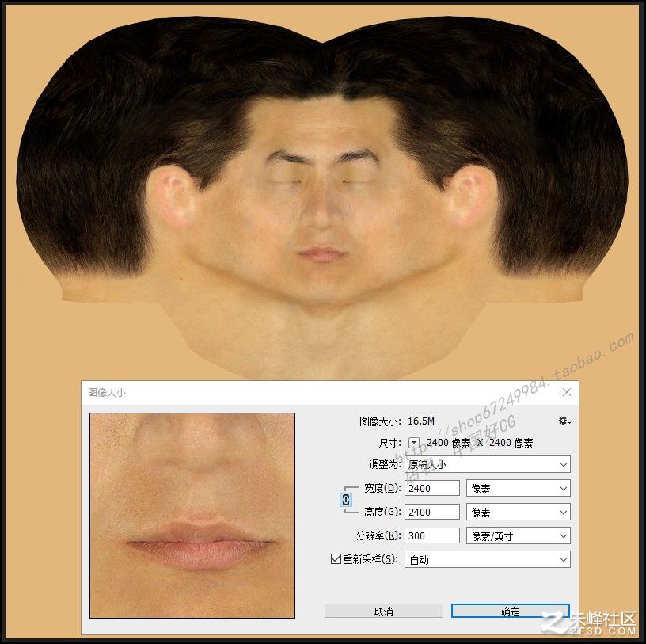646x644 pixels.
Task: Click the 分辨率 value field showing 300
Action: (x=432, y=535)
